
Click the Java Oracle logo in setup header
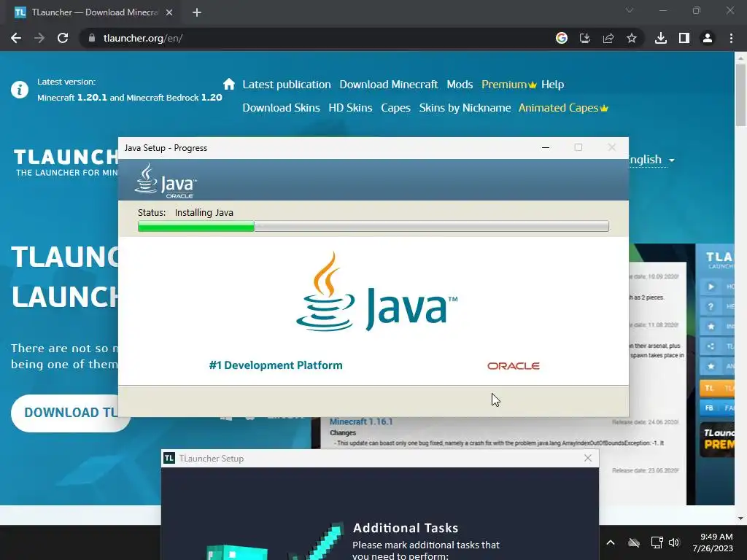pos(166,181)
